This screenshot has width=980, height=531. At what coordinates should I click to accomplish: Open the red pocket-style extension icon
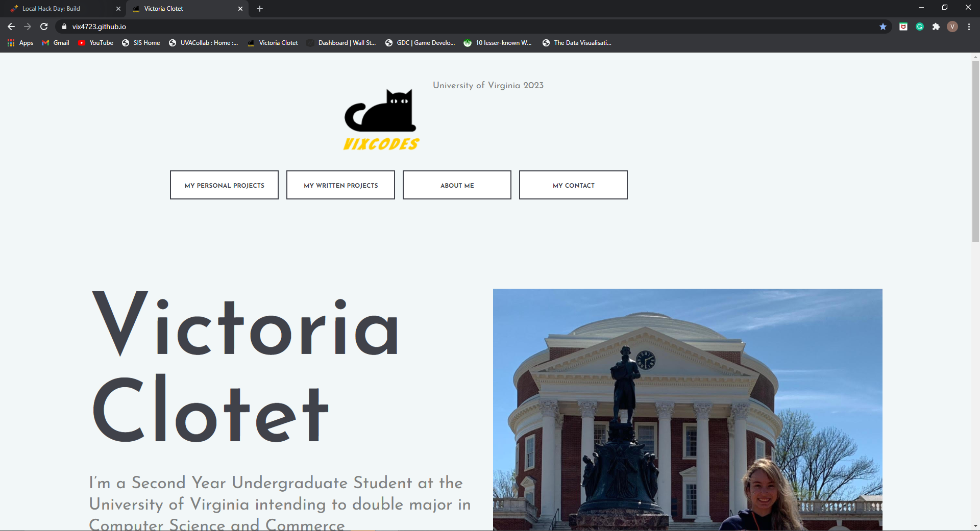[x=903, y=27]
